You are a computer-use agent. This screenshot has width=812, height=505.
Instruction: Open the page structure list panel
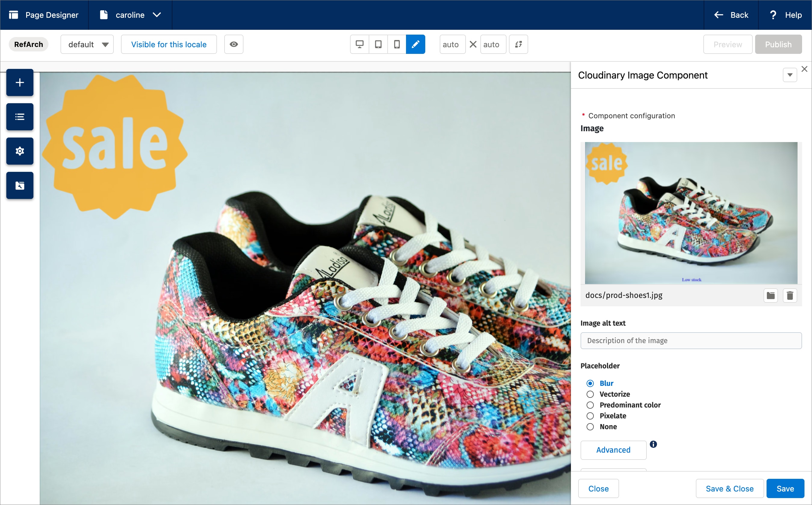[x=19, y=116]
